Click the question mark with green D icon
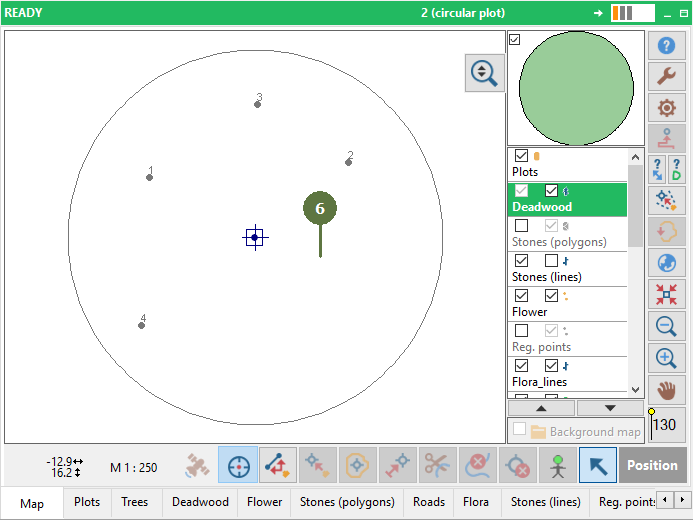693x520 pixels. 676,170
